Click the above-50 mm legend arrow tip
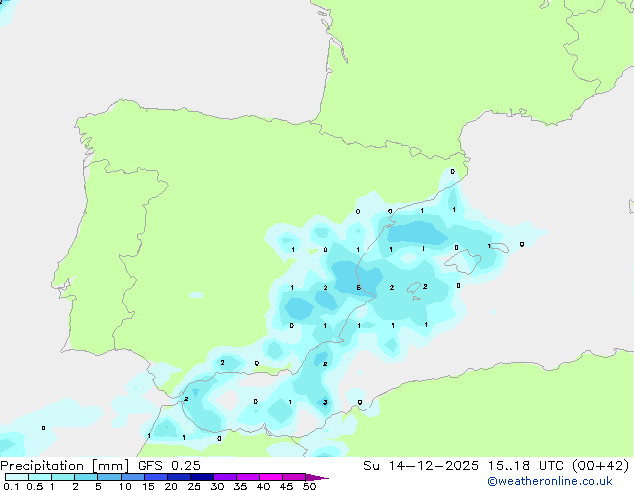 [x=317, y=478]
